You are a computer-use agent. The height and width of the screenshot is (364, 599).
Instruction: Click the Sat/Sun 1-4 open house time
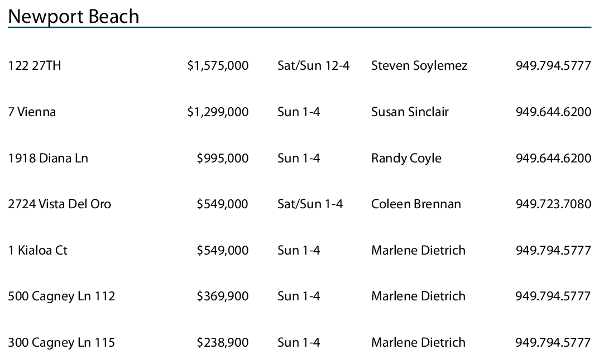click(310, 204)
